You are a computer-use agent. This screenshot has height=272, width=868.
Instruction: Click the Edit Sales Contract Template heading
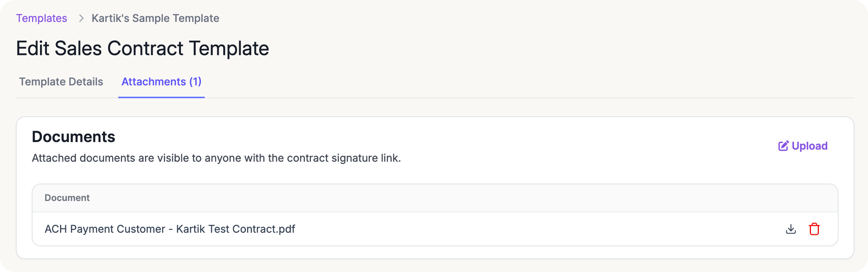pyautogui.click(x=142, y=48)
